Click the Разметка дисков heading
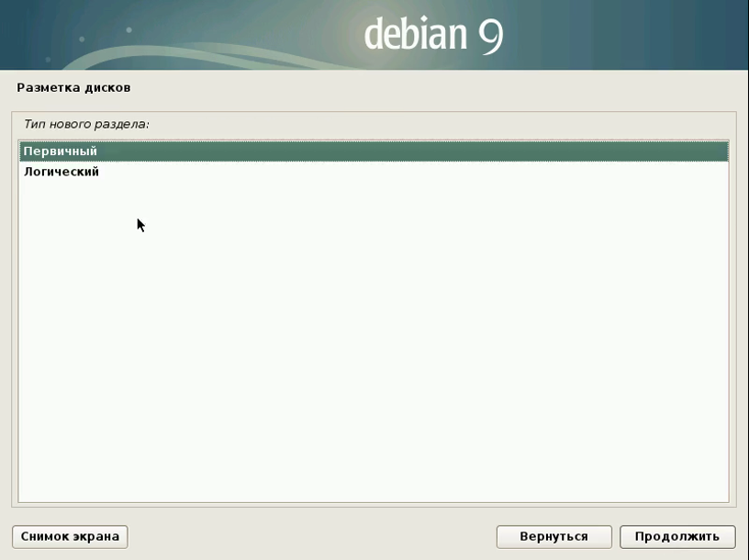The image size is (749, 560). tap(73, 88)
